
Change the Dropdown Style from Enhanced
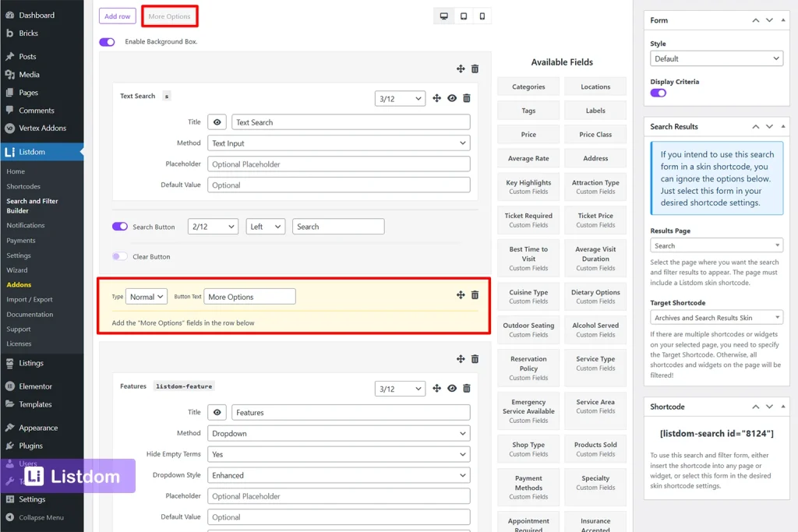(x=338, y=474)
